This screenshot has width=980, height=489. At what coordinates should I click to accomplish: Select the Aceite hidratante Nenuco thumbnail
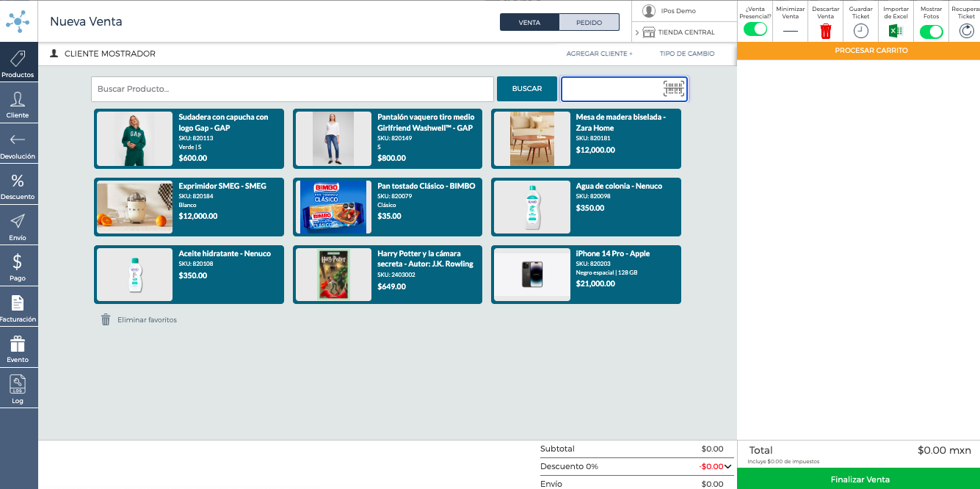135,275
